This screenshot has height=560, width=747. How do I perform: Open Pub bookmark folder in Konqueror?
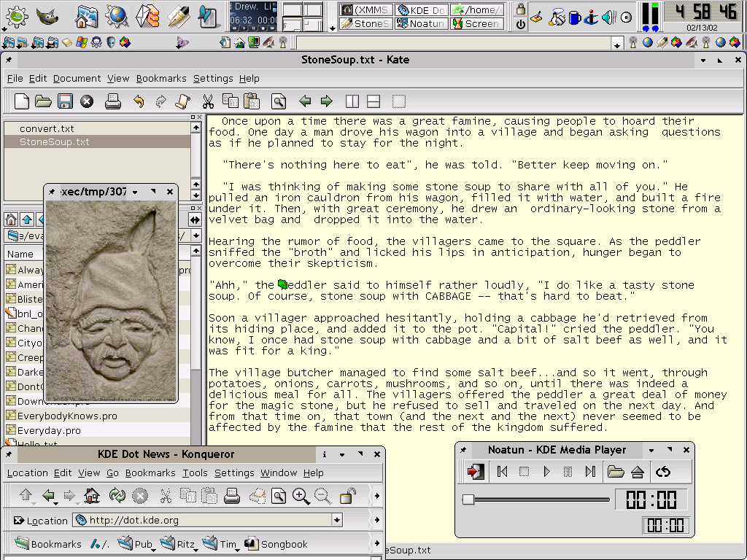(136, 544)
